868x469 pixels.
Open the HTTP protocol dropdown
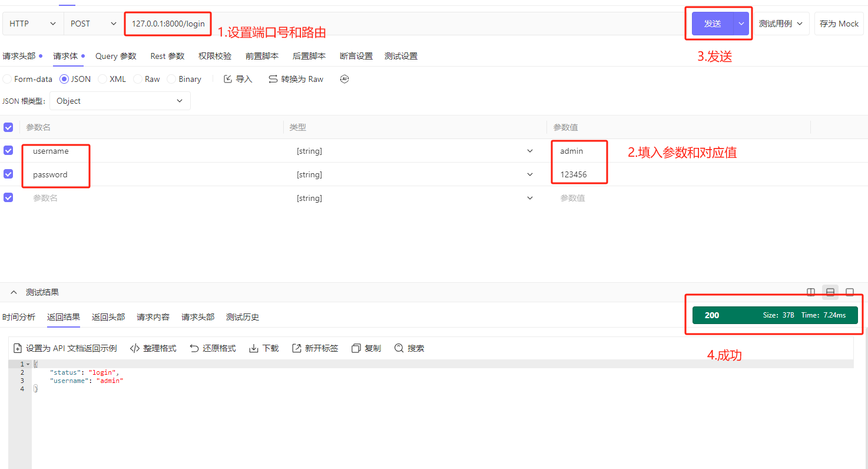point(32,24)
